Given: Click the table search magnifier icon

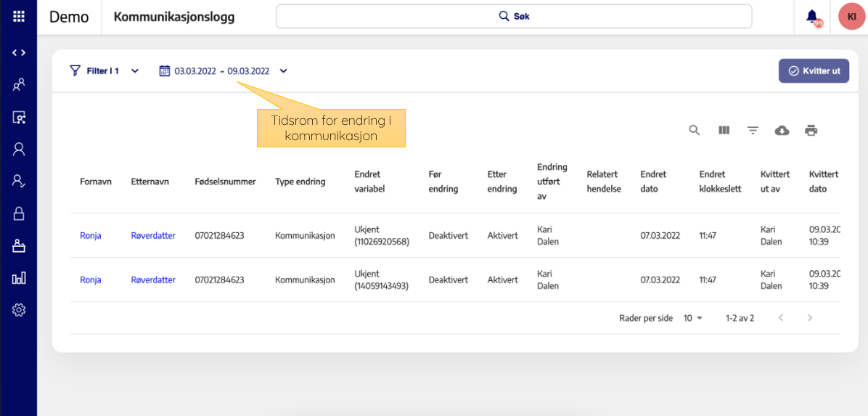Looking at the screenshot, I should coord(695,130).
